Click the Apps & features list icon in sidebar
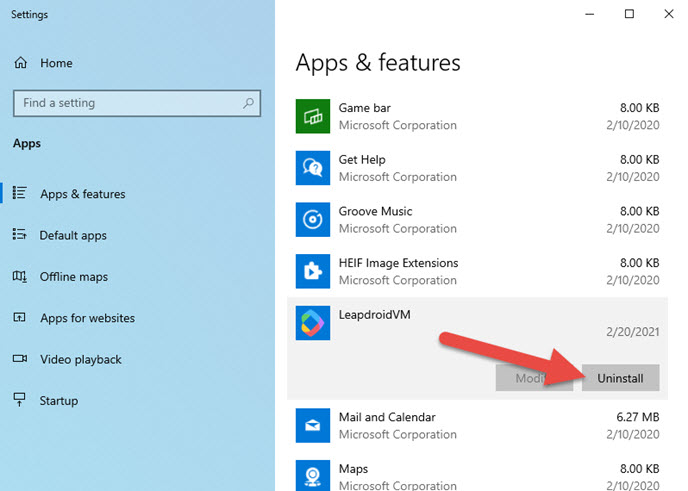Image resolution: width=688 pixels, height=491 pixels. coord(20,193)
